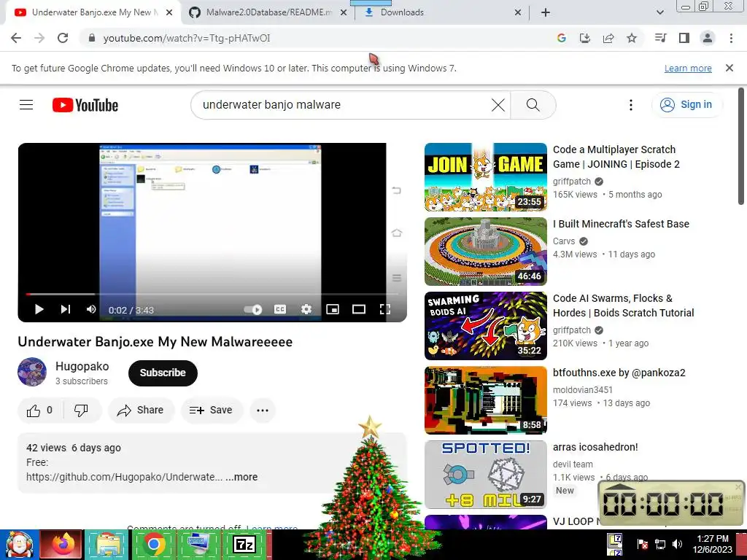Screen dimensions: 747x560
Task: Click the Google icon in the address bar
Action: [x=562, y=38]
